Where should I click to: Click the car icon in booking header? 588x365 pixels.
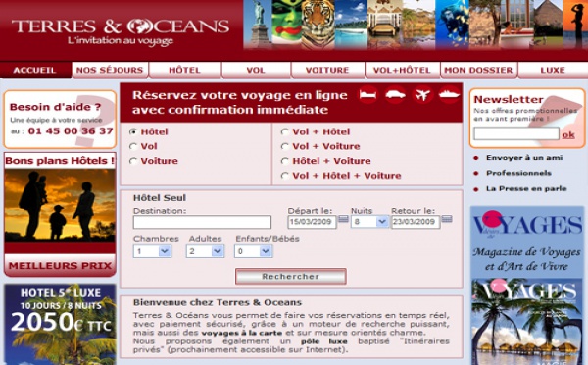click(395, 94)
